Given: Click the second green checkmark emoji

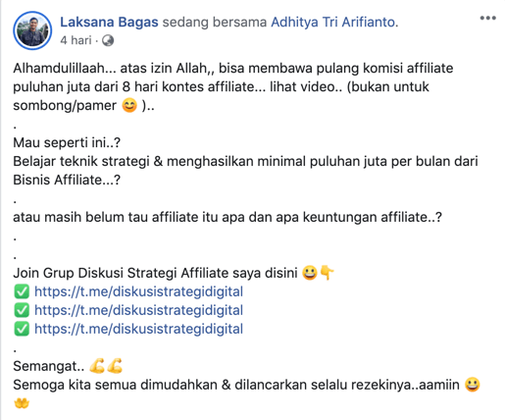Looking at the screenshot, I should [22, 310].
